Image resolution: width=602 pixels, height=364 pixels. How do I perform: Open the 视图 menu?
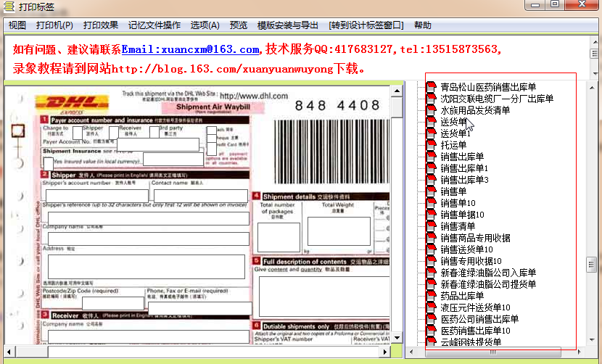coord(17,25)
